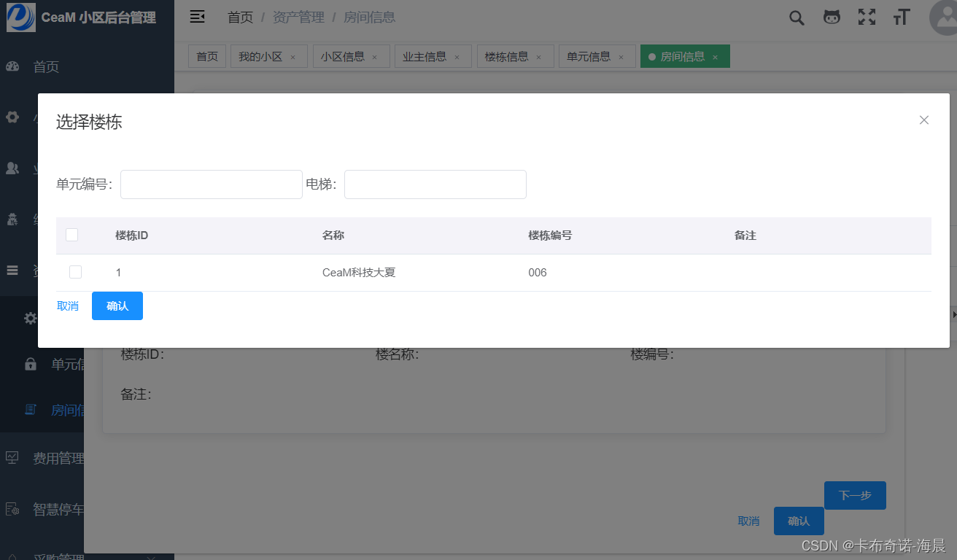Click the 楼栋编号 column header
This screenshot has height=560, width=957.
coord(550,236)
